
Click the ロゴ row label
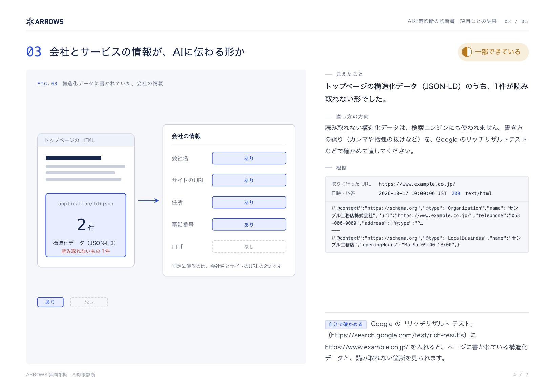click(177, 247)
